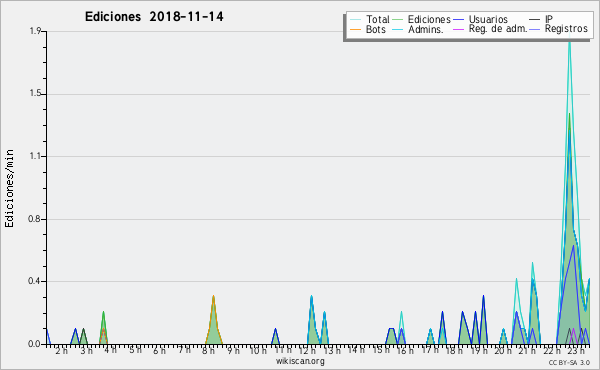Select the 'Reg. de adm.' legend entry

(490, 29)
